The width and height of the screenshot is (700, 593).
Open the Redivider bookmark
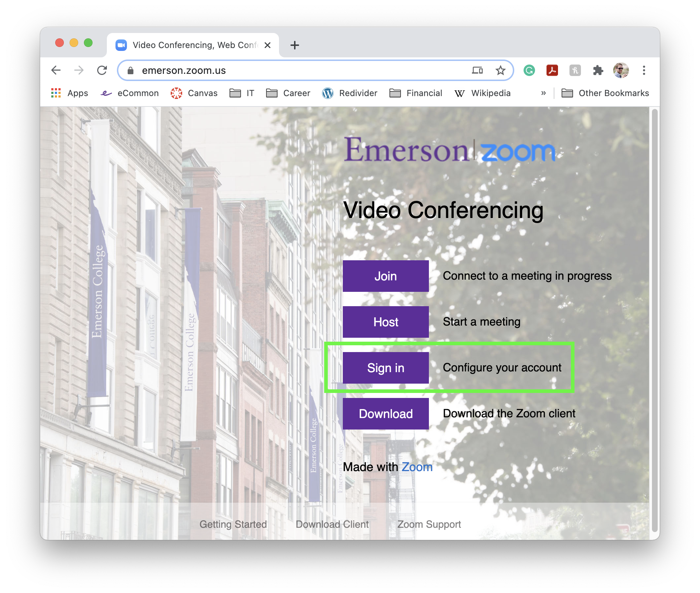350,93
